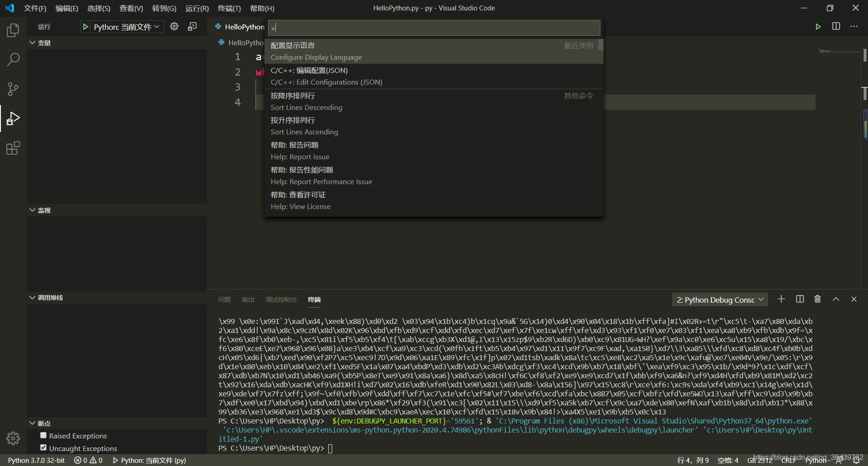Focus the command palette input field
The image size is (868, 466).
tap(434, 28)
